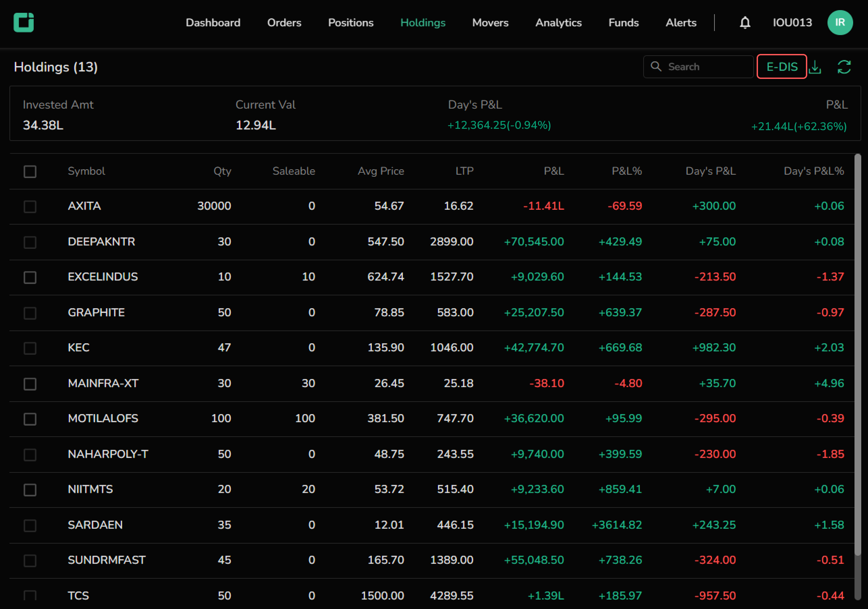
Task: Go to the Dashboard tab
Action: (x=213, y=23)
